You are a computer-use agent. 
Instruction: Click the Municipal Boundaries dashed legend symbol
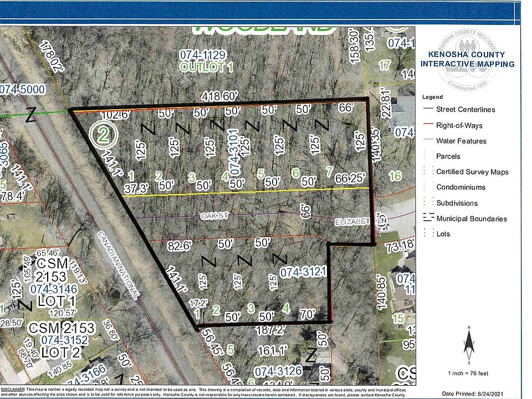(x=428, y=217)
